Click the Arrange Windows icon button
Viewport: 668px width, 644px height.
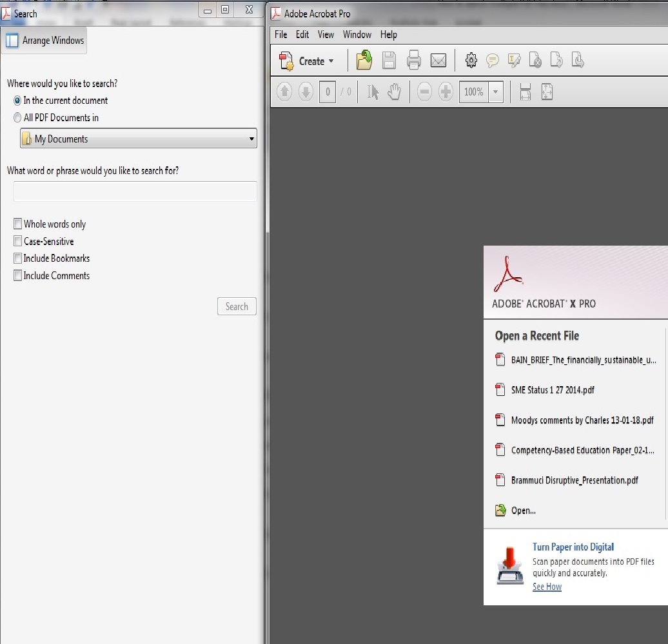(x=44, y=41)
